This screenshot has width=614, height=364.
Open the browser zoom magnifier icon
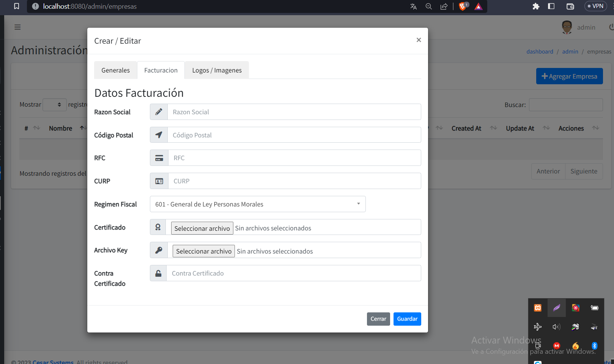pos(428,6)
